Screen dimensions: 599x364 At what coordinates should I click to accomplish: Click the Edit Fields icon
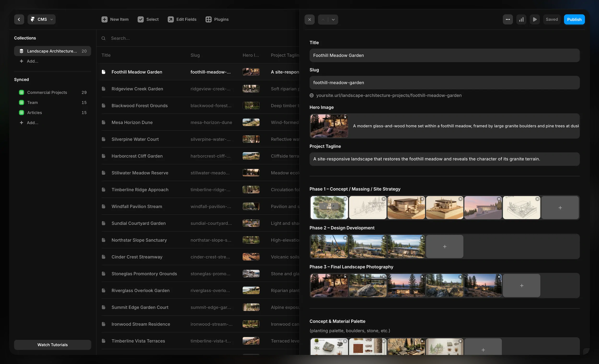pyautogui.click(x=171, y=19)
